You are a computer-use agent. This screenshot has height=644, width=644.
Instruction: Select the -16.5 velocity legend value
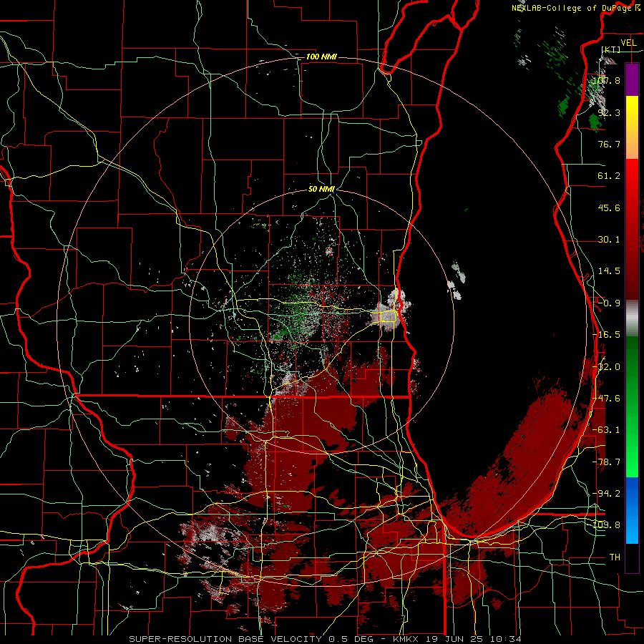[606, 335]
